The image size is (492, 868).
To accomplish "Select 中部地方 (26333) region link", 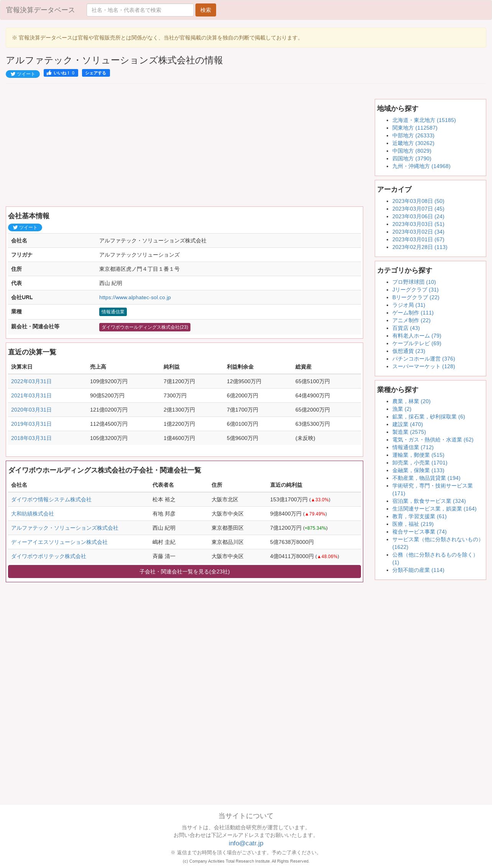I will 413,135.
